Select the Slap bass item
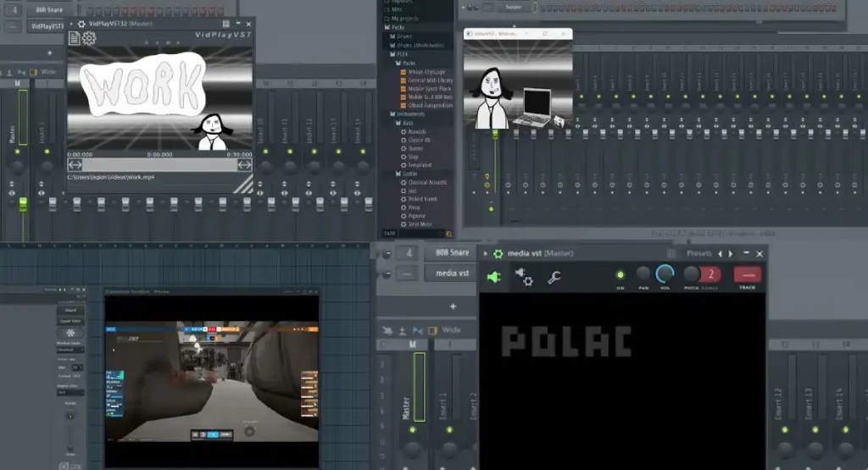Viewport: 868px width, 470px height. pyautogui.click(x=413, y=157)
